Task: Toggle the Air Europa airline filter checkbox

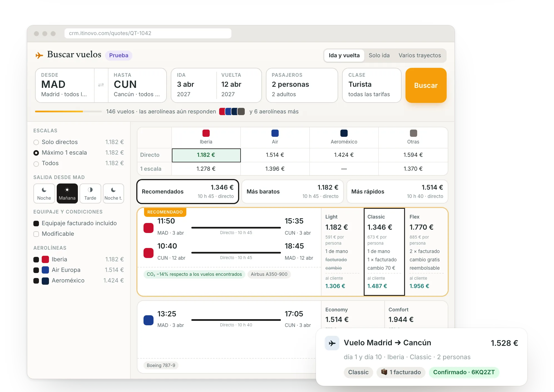Action: tap(36, 270)
